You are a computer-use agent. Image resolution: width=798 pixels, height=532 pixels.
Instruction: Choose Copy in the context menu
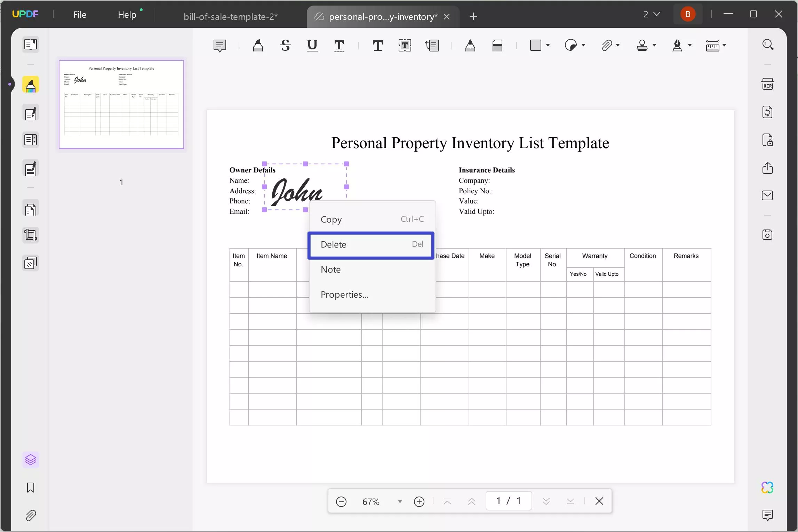[x=372, y=219]
